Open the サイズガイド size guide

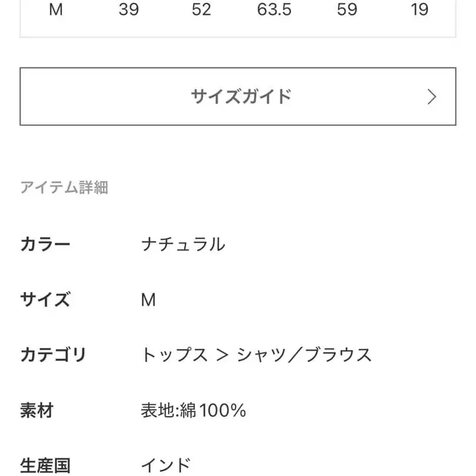coord(238,96)
